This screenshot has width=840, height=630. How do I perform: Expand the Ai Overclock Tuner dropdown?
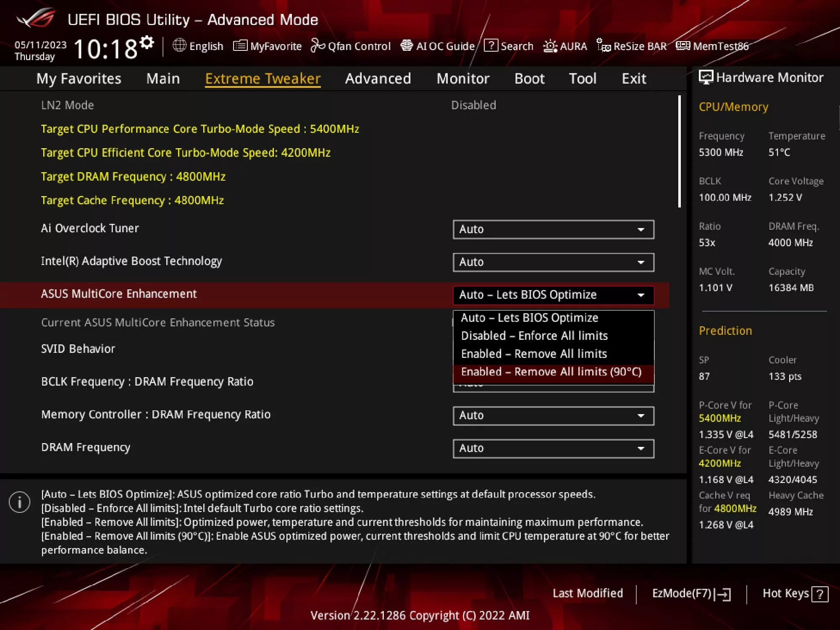(638, 229)
